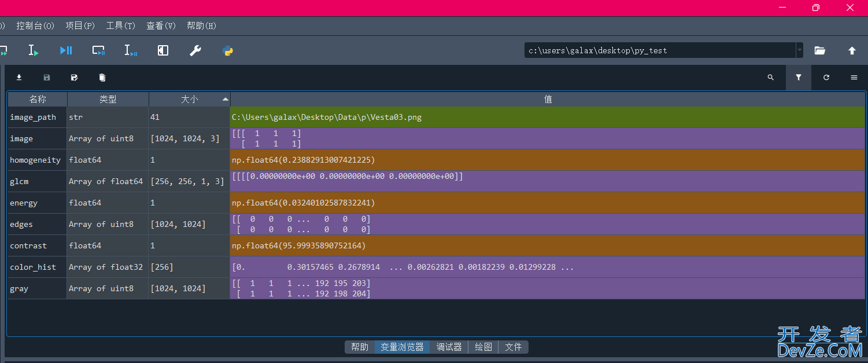Toggle the filter variables funnel icon

click(799, 78)
